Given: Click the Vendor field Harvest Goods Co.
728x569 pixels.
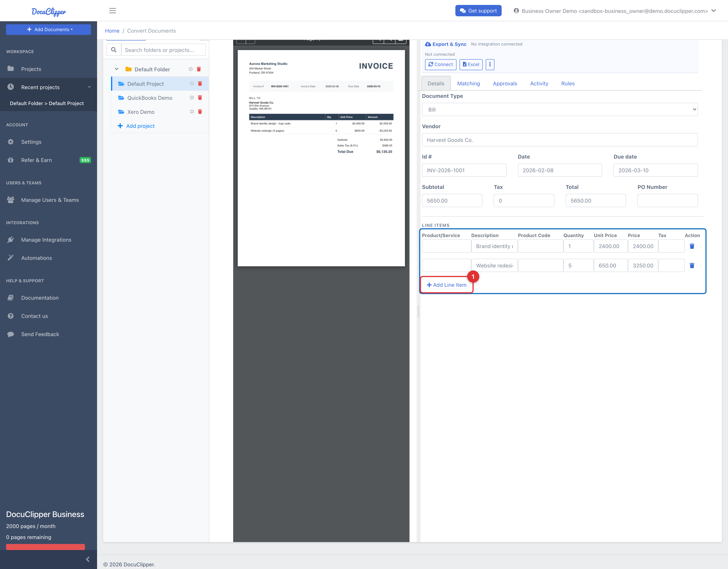Looking at the screenshot, I should [x=560, y=140].
